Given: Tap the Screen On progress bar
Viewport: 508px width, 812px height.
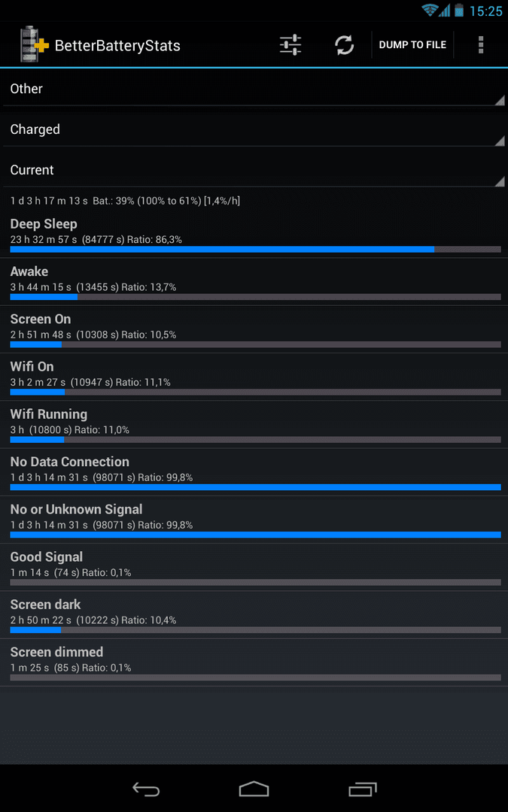Looking at the screenshot, I should (256, 344).
